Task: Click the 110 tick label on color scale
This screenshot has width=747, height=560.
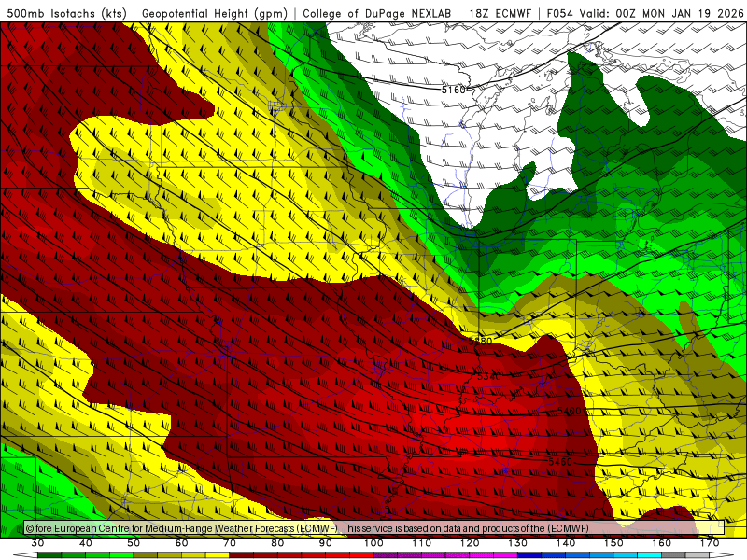Action: (422, 543)
